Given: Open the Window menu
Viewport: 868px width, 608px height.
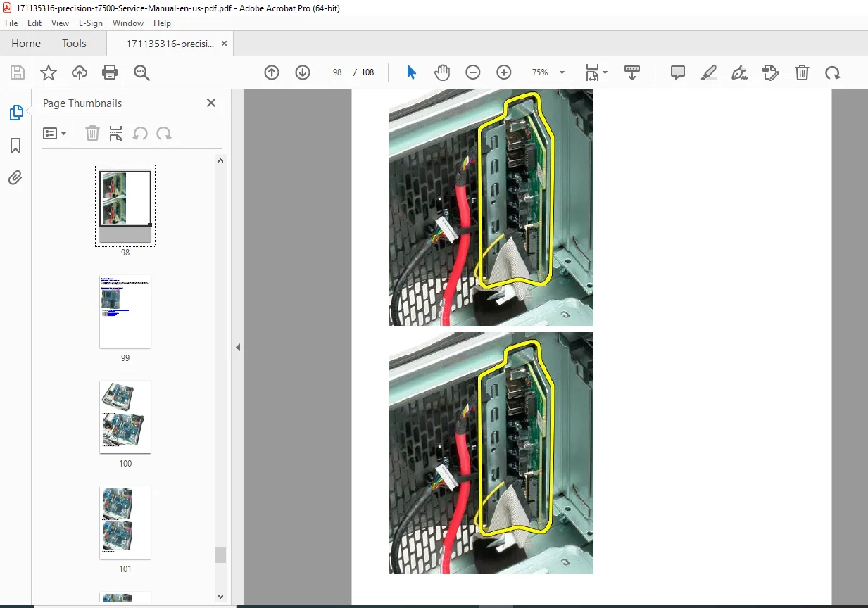Looking at the screenshot, I should (128, 23).
